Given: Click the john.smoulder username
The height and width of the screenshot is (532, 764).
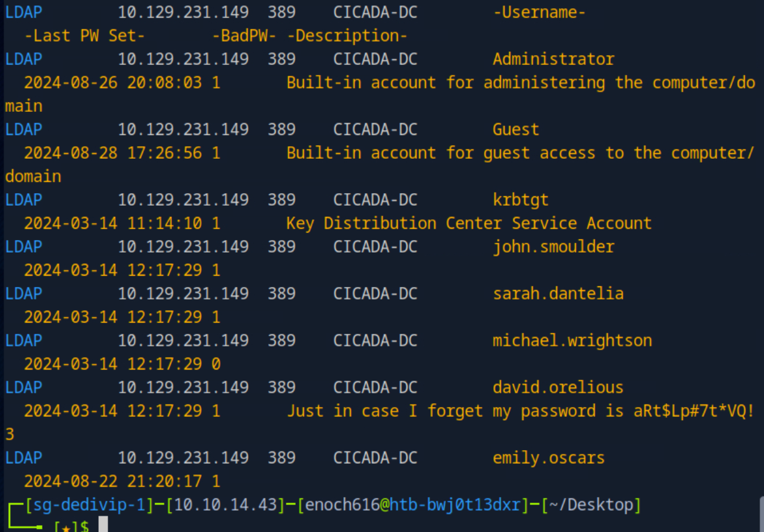Looking at the screenshot, I should [x=553, y=247].
